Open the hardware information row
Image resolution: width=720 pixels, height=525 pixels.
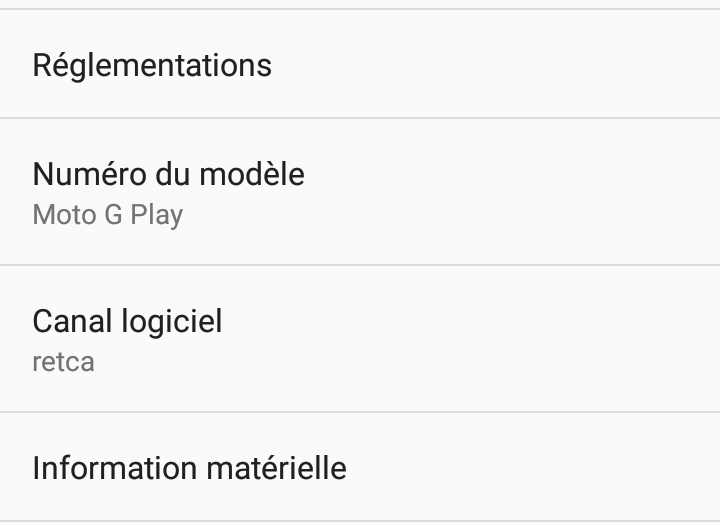(x=360, y=467)
